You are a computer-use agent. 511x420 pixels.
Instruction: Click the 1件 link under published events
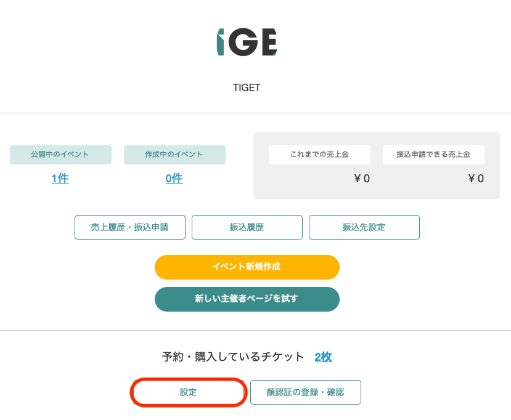click(60, 177)
